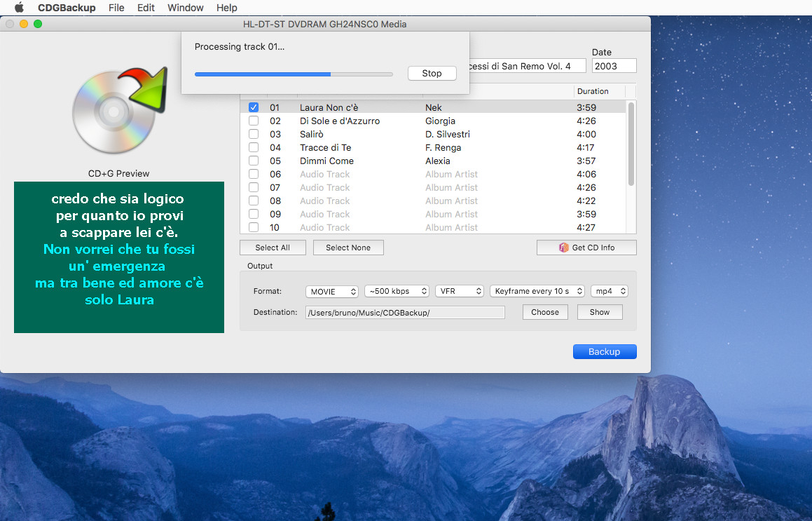Open the Help menu
Viewport: 812px width, 521px height.
(x=227, y=8)
